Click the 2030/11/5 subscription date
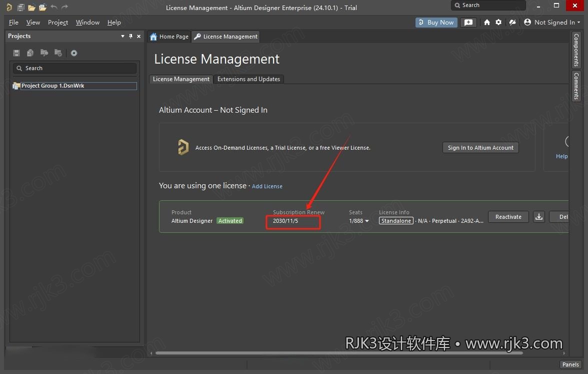Screen dimensions: 588x374 pos(285,221)
